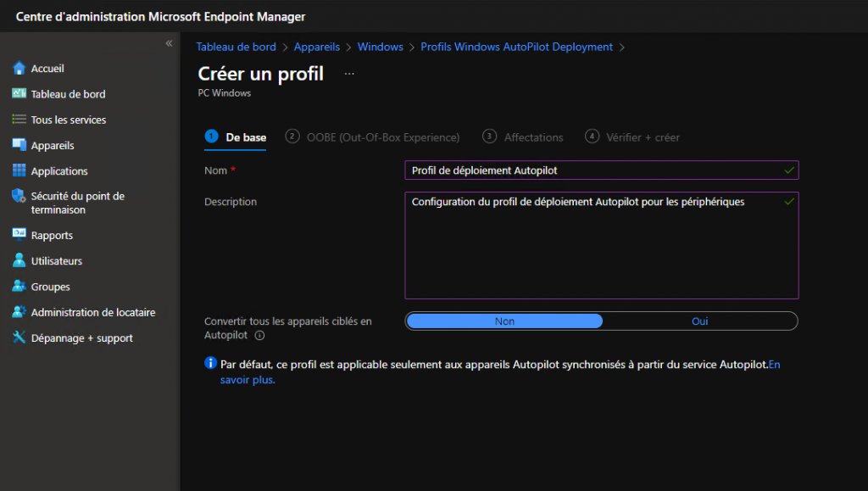The image size is (868, 491).
Task: Click the Utilisateurs person icon
Action: click(x=19, y=260)
